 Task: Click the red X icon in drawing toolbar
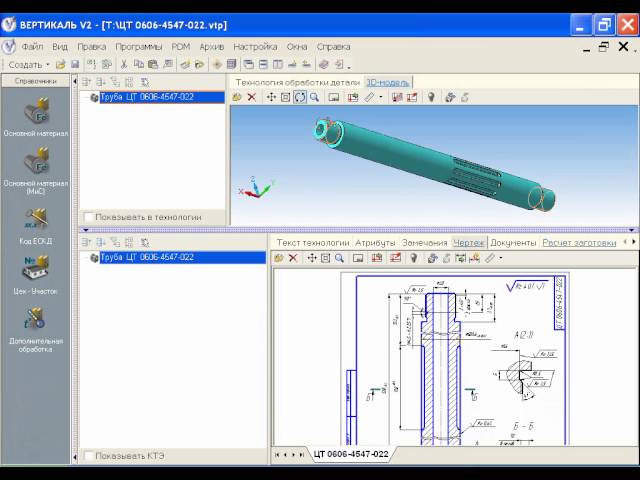293,258
